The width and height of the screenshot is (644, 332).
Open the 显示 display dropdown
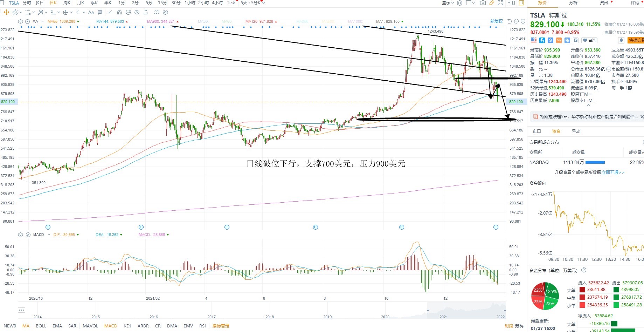click(448, 3)
